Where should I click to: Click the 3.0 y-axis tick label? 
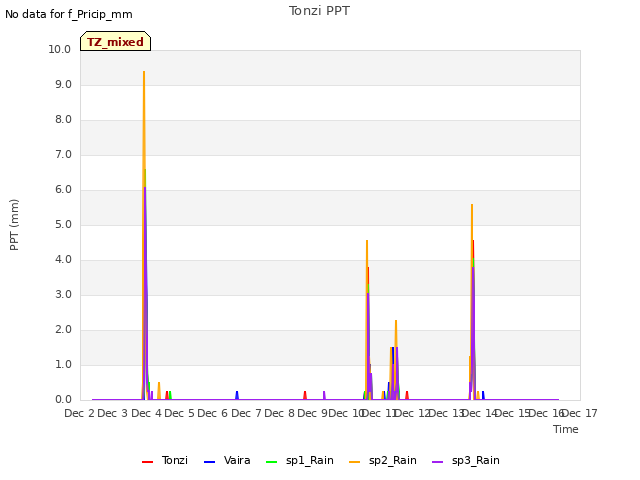coord(63,295)
